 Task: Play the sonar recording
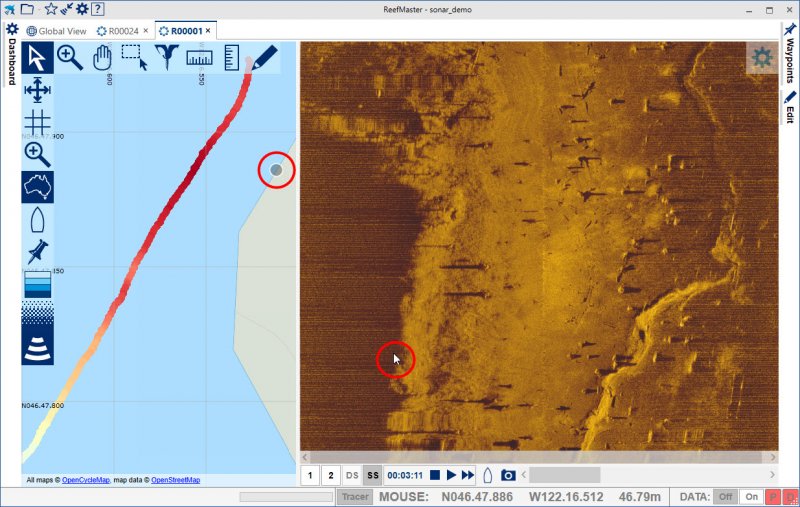(x=451, y=475)
